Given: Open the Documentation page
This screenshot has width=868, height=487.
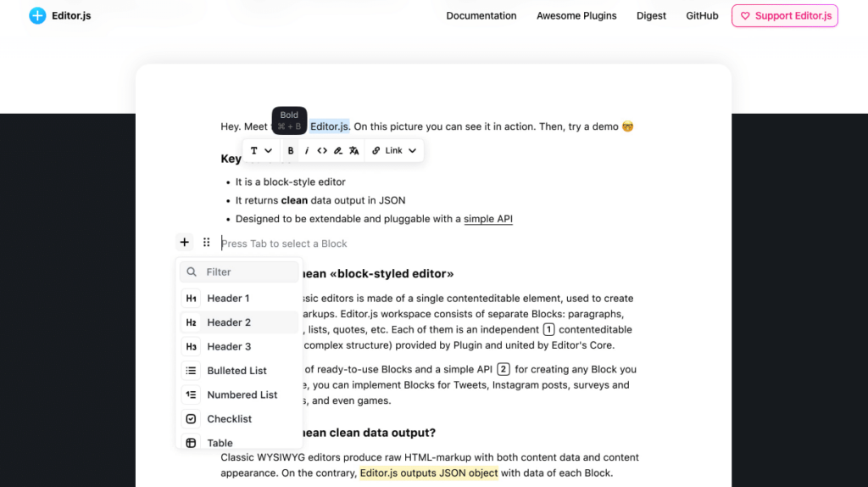Looking at the screenshot, I should 481,15.
